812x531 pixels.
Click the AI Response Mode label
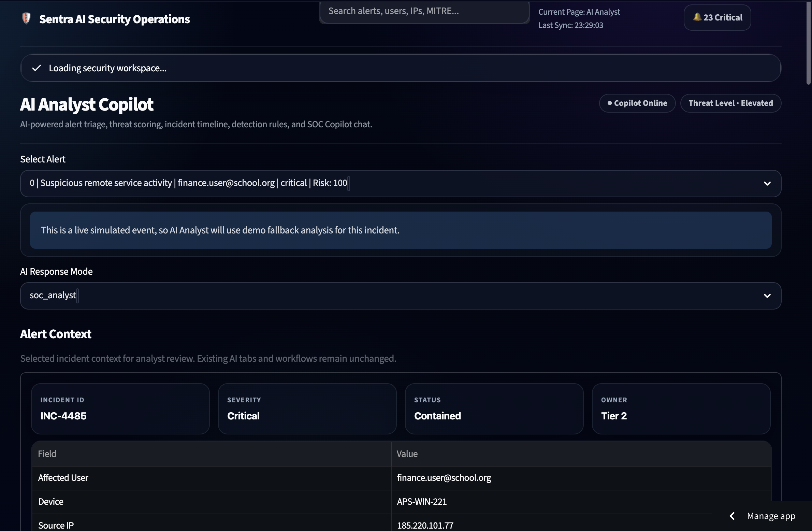point(56,272)
